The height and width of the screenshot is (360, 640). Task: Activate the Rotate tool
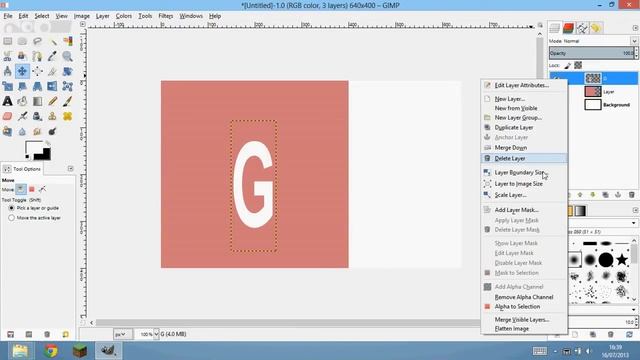click(x=68, y=71)
